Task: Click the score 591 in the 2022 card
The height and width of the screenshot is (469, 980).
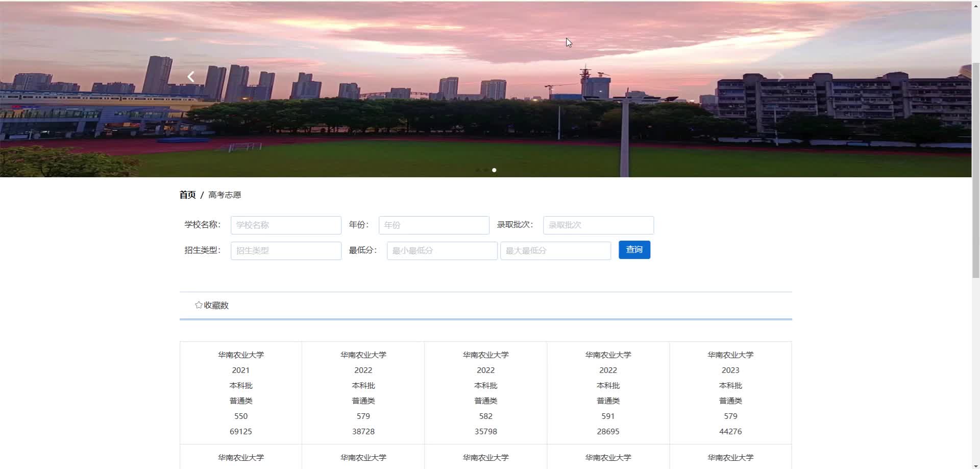Action: (608, 416)
